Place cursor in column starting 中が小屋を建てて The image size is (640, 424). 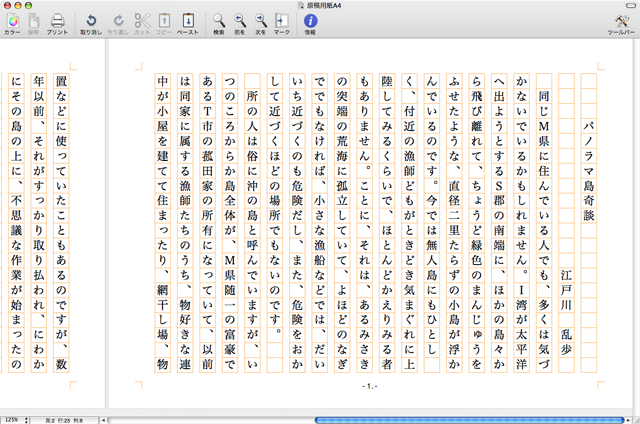tap(162, 223)
